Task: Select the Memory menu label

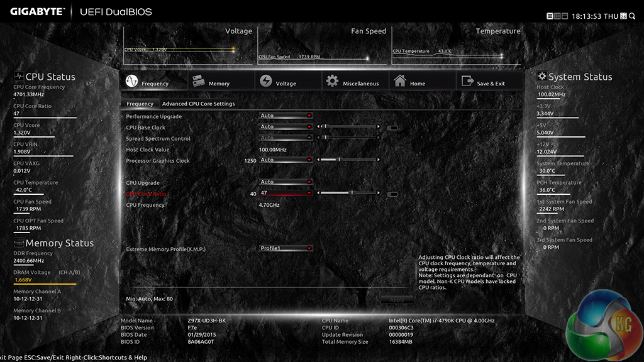Action: 219,84
